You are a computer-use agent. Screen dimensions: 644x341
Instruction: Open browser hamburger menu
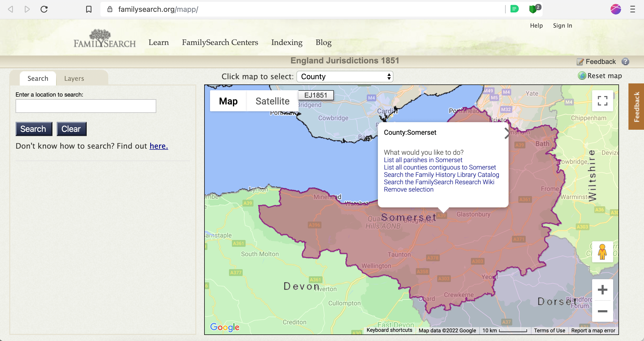[633, 9]
